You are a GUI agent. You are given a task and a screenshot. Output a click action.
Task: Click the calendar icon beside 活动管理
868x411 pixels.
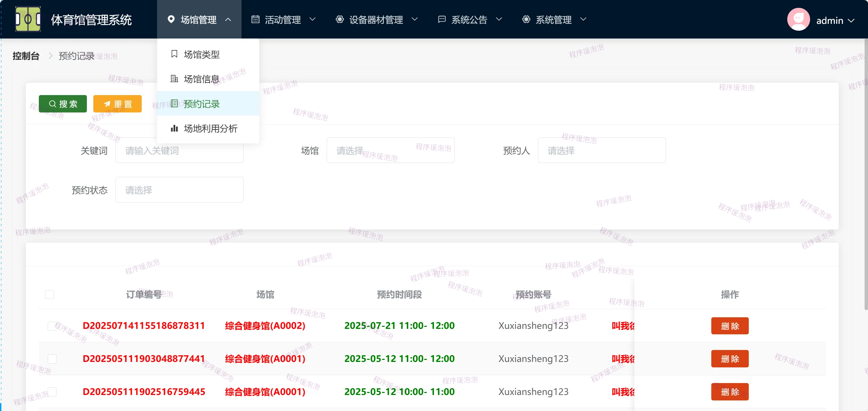tap(255, 19)
